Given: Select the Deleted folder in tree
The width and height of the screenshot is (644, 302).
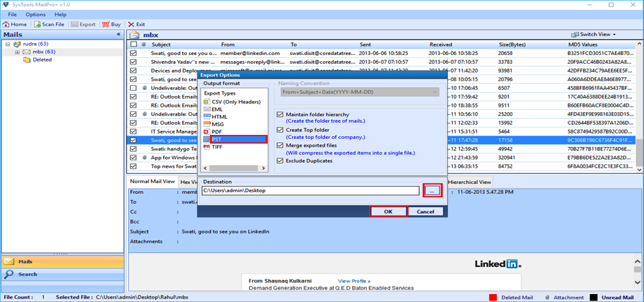Looking at the screenshot, I should [x=38, y=60].
